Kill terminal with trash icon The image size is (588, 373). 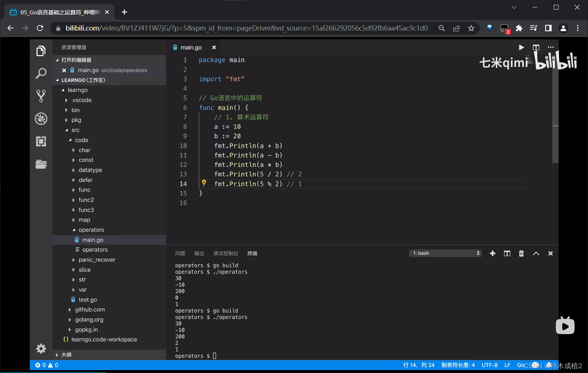(x=521, y=253)
